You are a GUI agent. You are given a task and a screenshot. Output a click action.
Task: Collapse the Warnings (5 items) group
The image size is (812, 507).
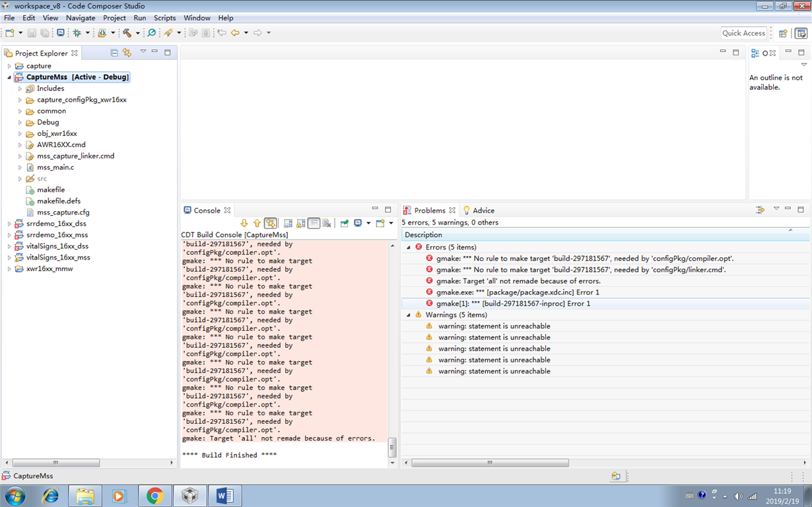coord(408,315)
